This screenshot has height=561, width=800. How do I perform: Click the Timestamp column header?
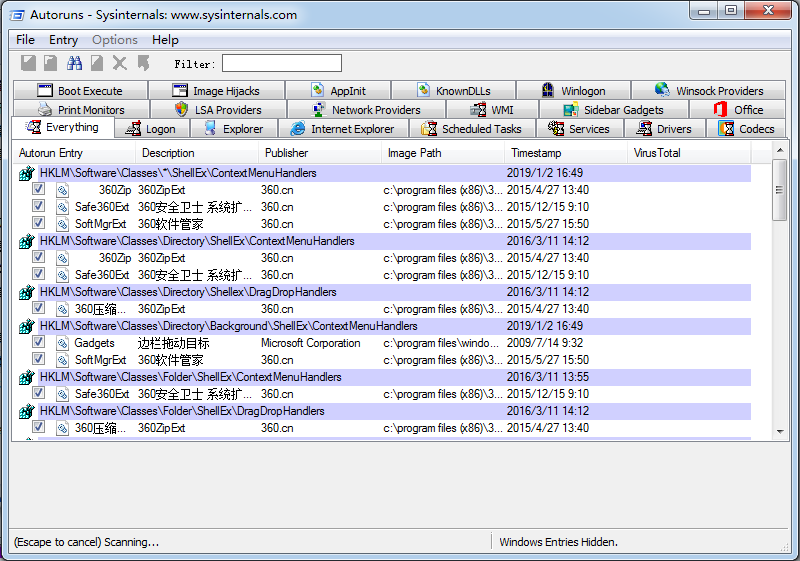coord(536,153)
